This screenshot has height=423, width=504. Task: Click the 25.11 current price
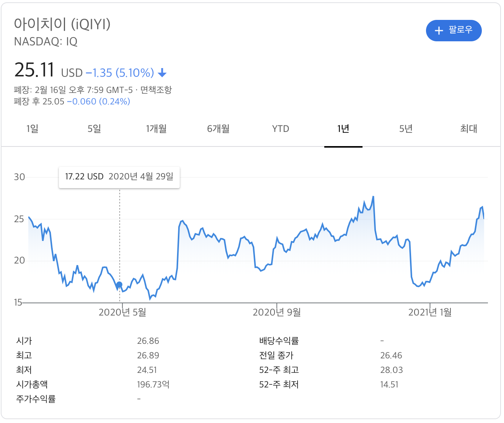click(x=34, y=70)
